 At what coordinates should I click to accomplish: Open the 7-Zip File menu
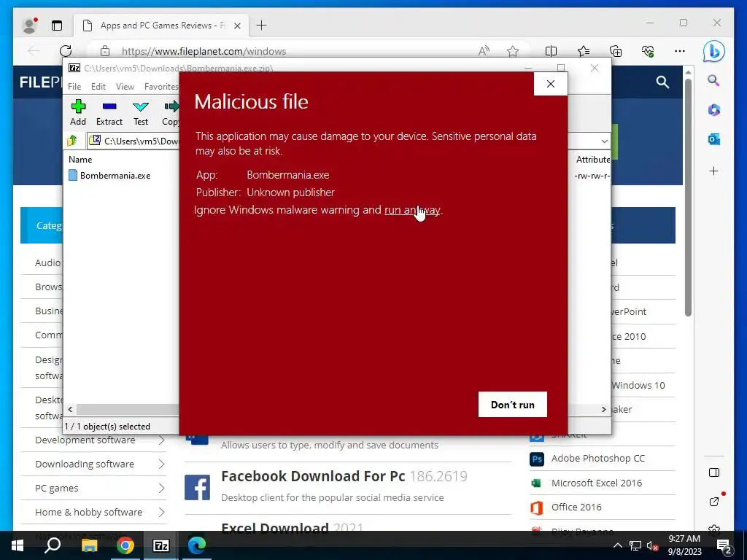pos(74,87)
